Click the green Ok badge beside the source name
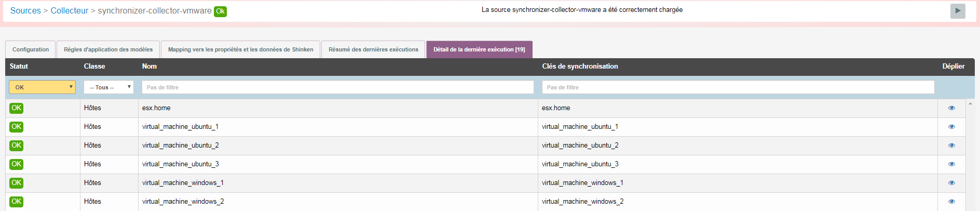 [x=220, y=11]
